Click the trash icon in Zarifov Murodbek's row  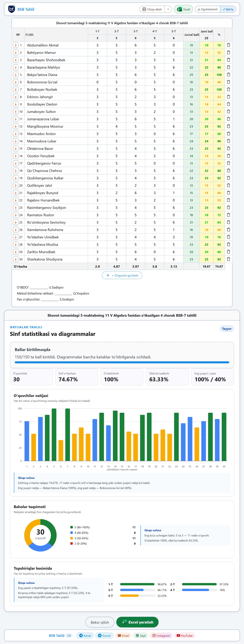point(228,252)
